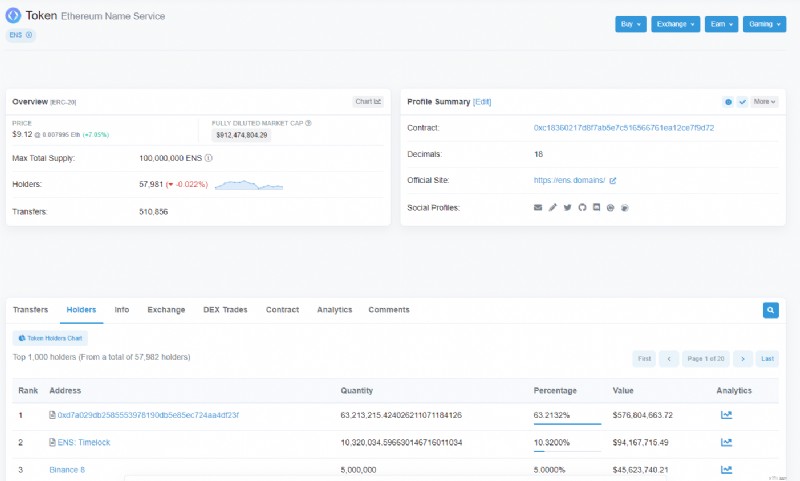Click the Percentage column header
This screenshot has width=800, height=481.
[x=555, y=390]
